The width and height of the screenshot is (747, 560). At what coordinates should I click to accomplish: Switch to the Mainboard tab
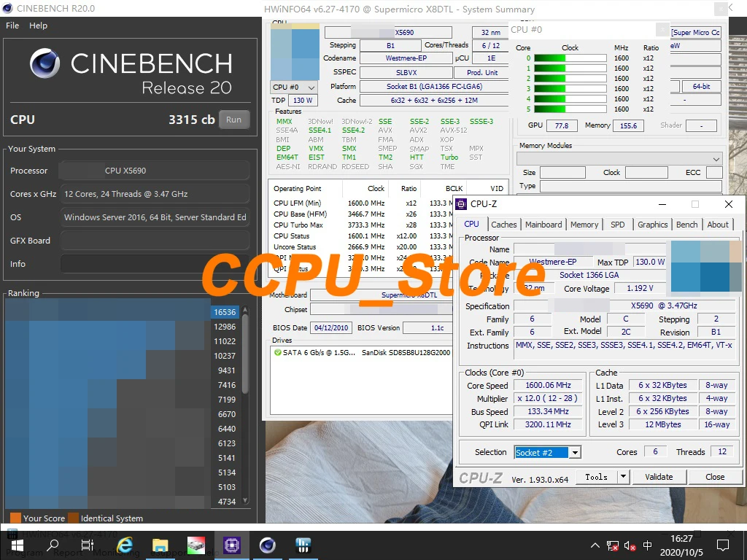(x=543, y=225)
